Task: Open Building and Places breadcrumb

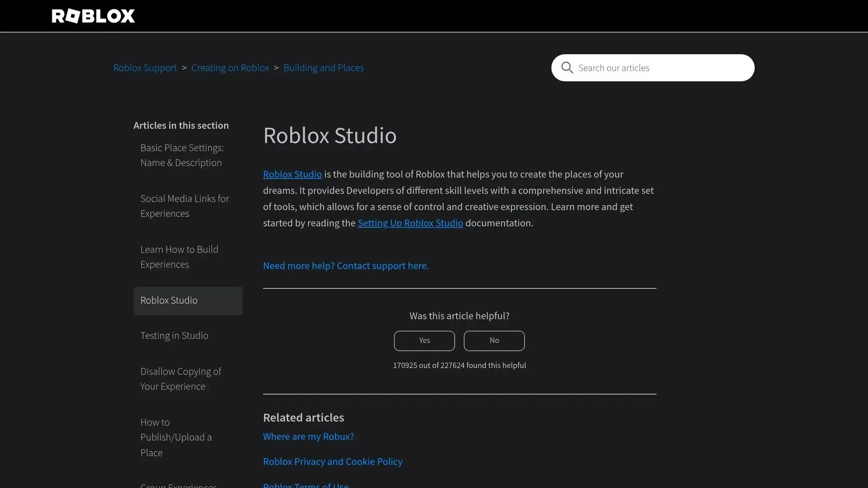Action: tap(323, 68)
